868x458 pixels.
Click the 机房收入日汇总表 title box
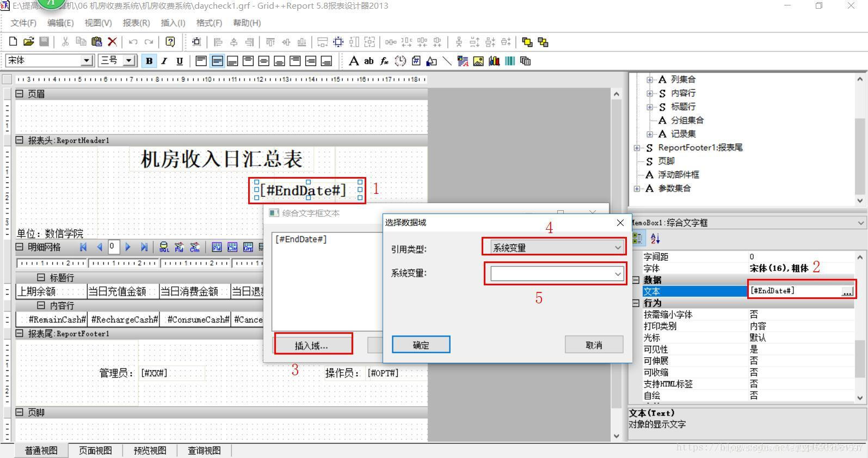(221, 159)
